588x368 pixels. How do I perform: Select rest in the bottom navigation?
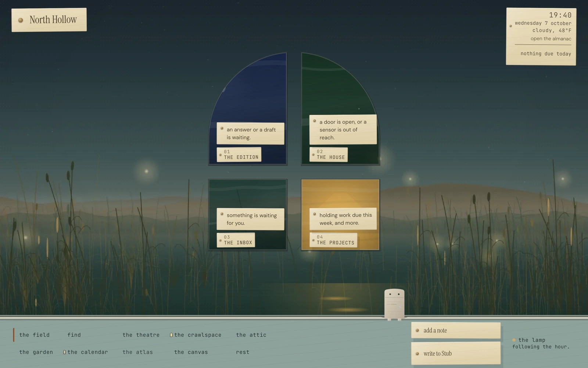pos(243,352)
